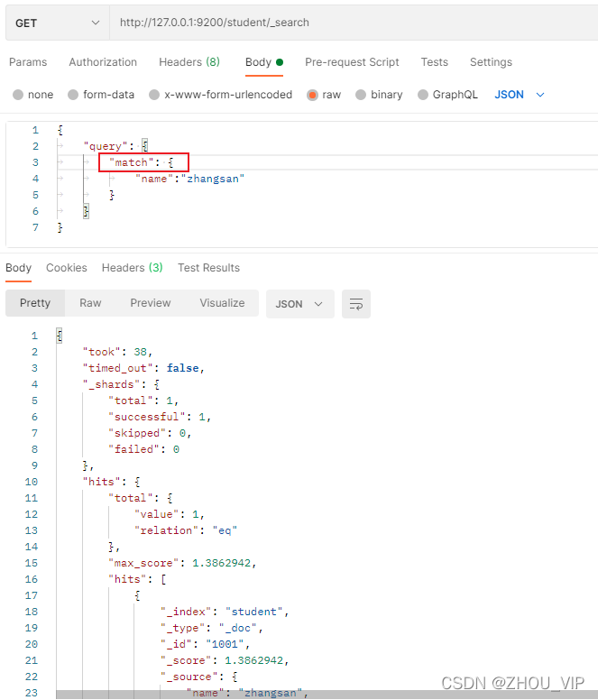
Task: Click the "_type" value "_doc"
Action: [238, 628]
